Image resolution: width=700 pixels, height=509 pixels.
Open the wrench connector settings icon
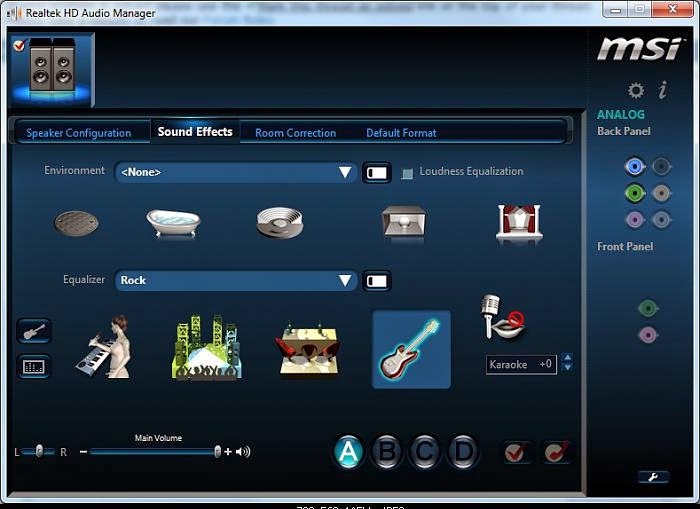pyautogui.click(x=653, y=477)
